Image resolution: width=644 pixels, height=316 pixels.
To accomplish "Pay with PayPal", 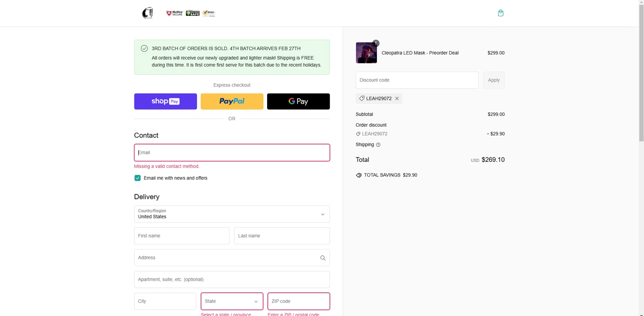I will click(232, 101).
